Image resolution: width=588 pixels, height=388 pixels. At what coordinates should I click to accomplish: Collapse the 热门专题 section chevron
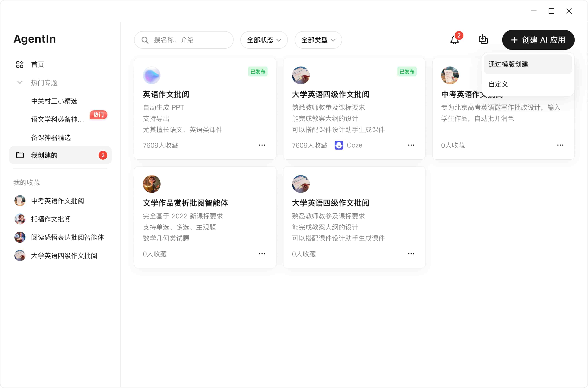click(x=20, y=83)
